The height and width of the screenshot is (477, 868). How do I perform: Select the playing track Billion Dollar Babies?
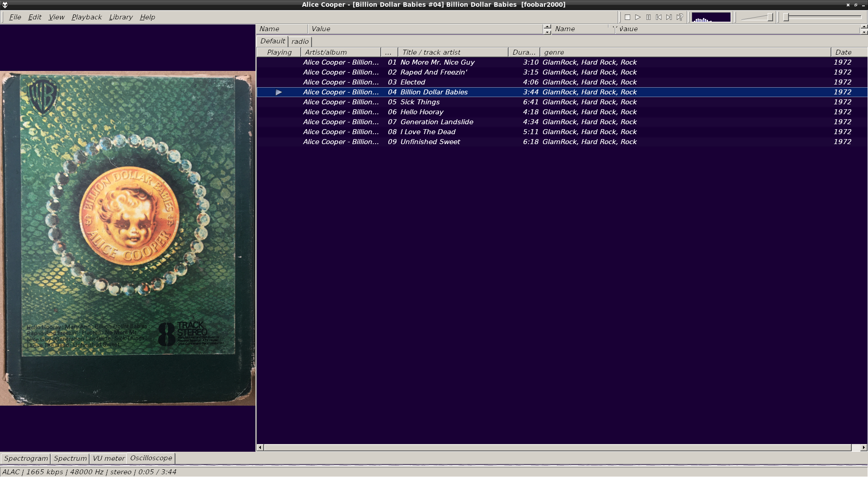pos(562,92)
